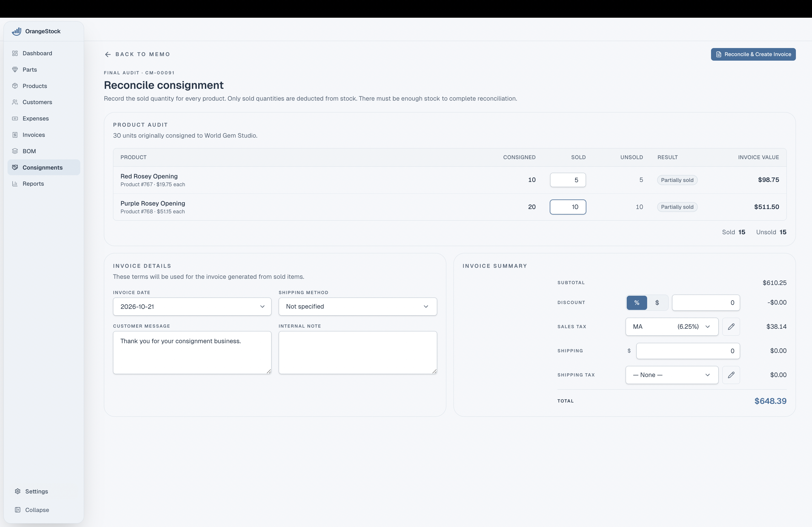Click Reconcile & Create Invoice button
The height and width of the screenshot is (527, 812).
tap(753, 54)
